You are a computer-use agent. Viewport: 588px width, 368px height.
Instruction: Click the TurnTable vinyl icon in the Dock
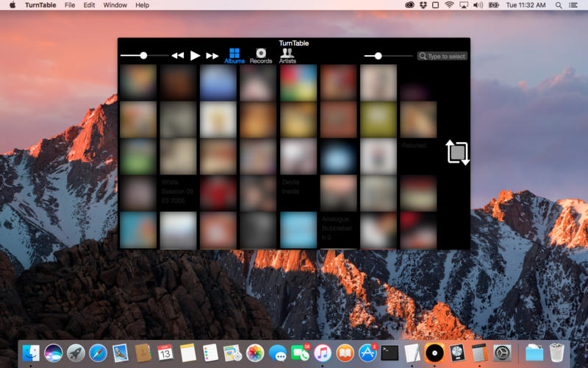coord(434,353)
